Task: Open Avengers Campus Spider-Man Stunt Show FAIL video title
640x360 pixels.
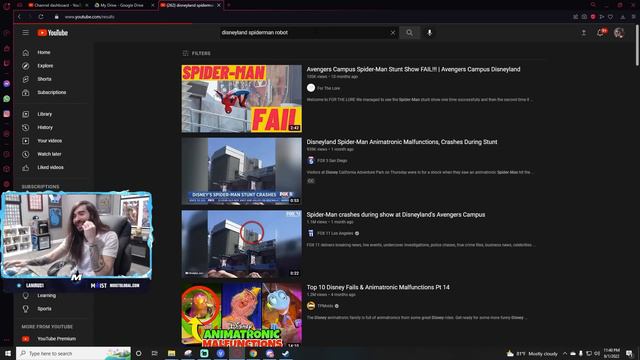Action: pos(413,69)
